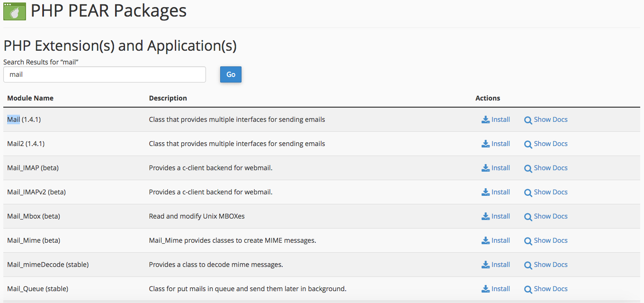Click the install download icon for Mail_IMAP
The height and width of the screenshot is (303, 644).
click(485, 168)
